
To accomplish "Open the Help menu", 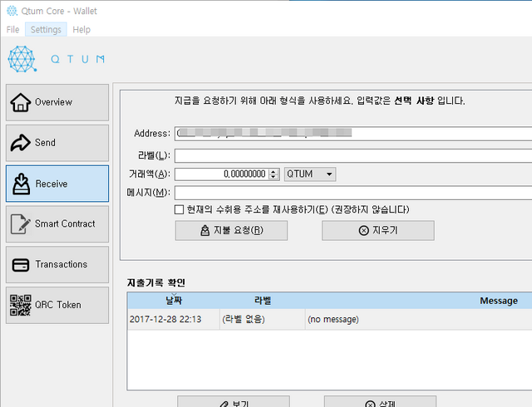I will pyautogui.click(x=81, y=30).
